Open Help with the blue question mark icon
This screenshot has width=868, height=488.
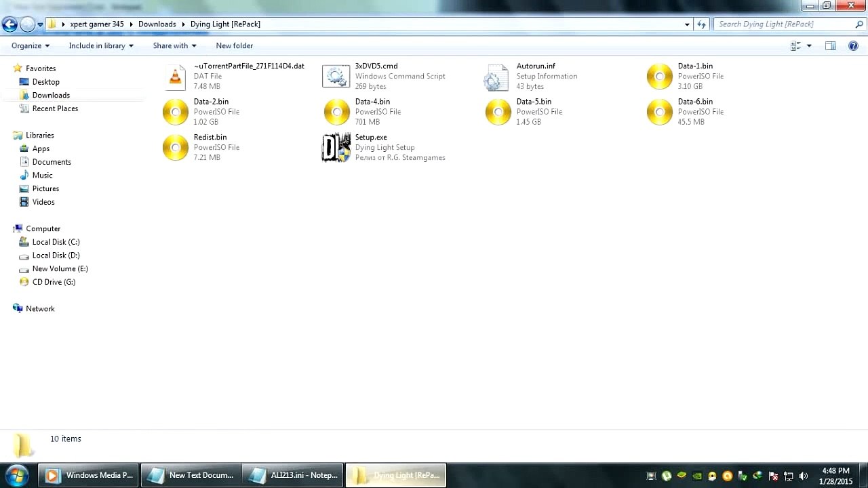click(x=853, y=45)
